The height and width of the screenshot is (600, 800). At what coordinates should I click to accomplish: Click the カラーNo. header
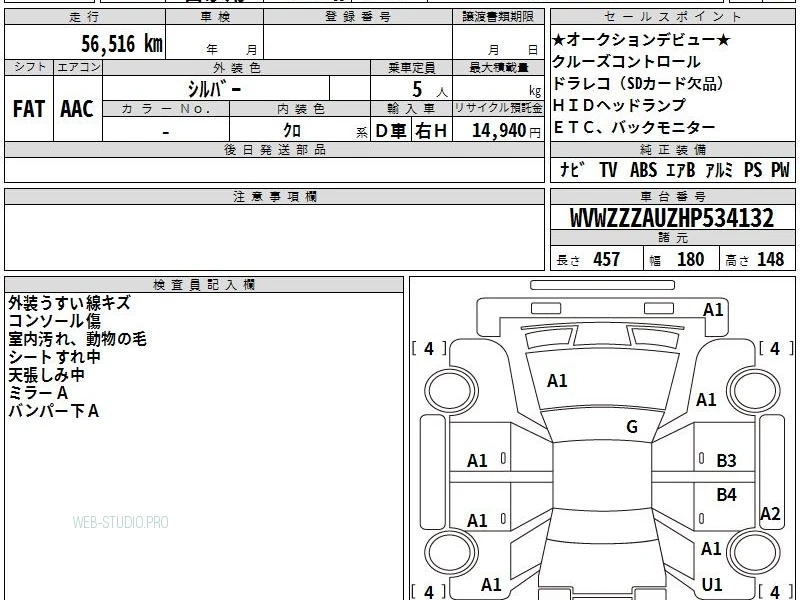(x=166, y=109)
